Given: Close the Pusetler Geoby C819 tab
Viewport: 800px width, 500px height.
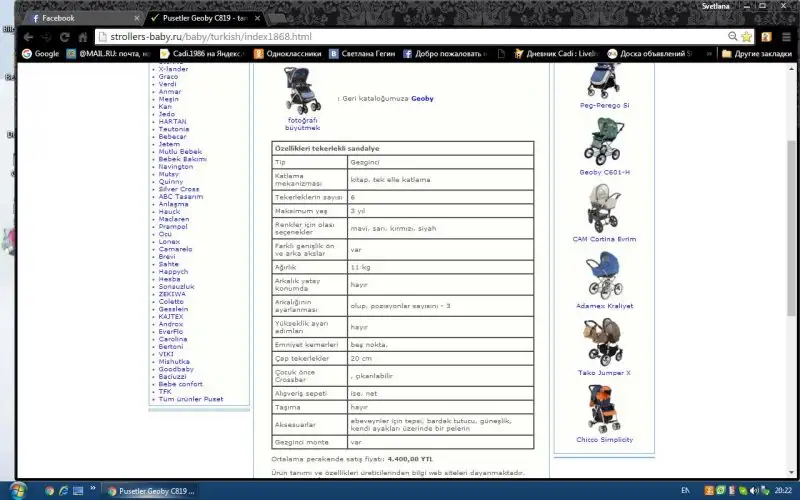Looking at the screenshot, I should [257, 18].
